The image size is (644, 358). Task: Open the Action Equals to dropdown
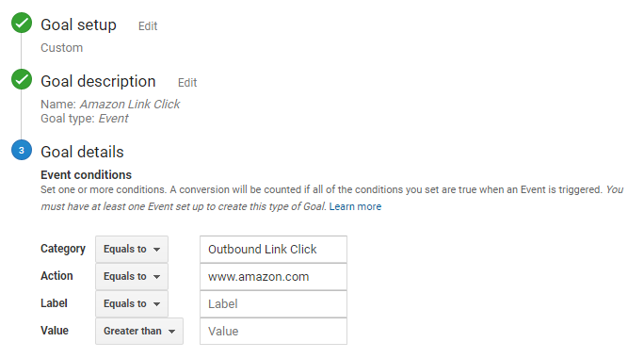point(132,276)
